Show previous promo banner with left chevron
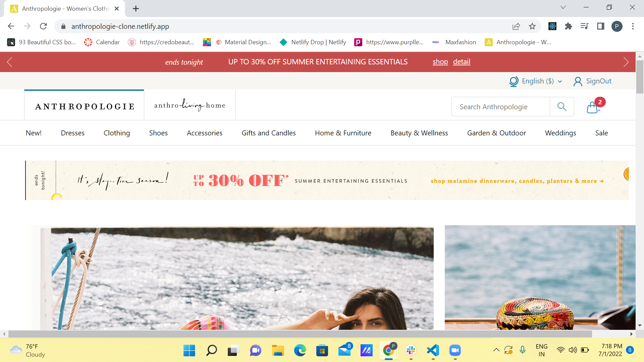Screen dimensions: 644x362 tap(9, 62)
